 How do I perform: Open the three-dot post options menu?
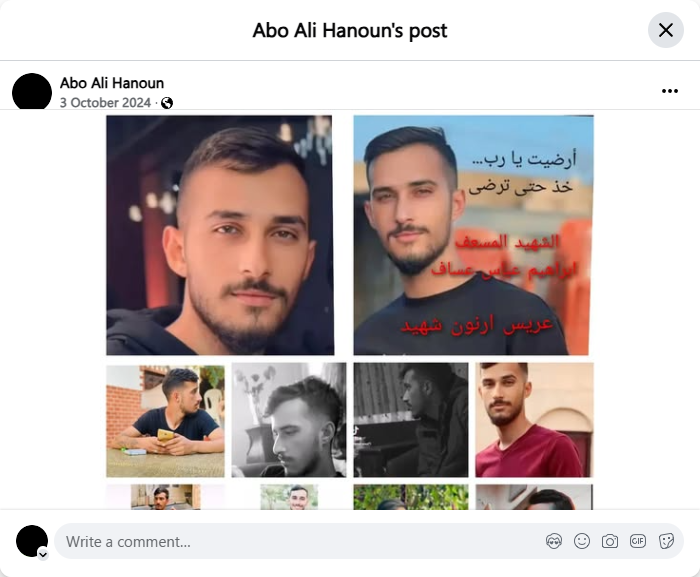click(x=670, y=91)
